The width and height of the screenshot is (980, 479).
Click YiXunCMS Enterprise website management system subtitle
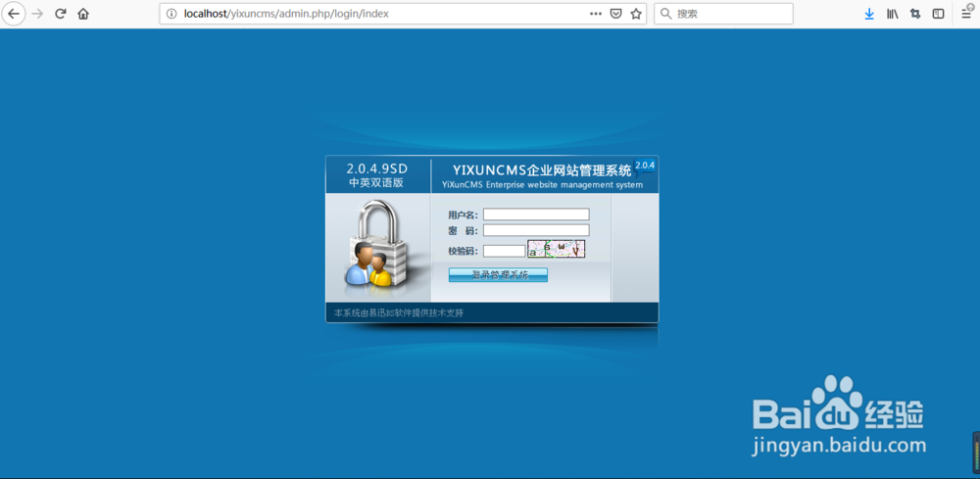click(x=542, y=185)
